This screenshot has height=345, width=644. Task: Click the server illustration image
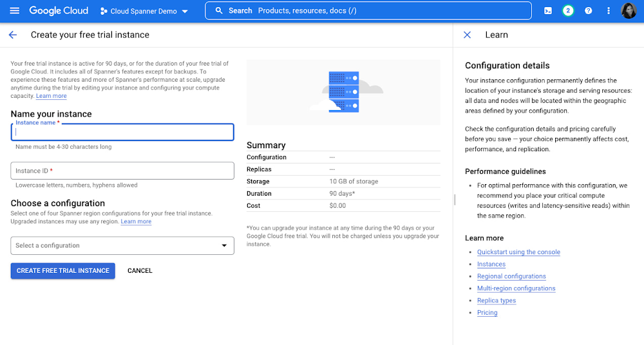point(343,93)
